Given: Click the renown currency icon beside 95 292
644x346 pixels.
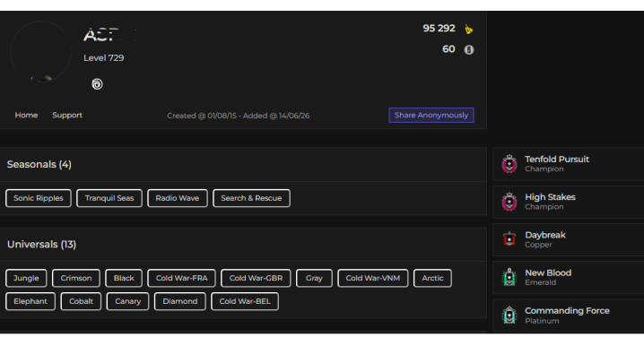Looking at the screenshot, I should (468, 29).
